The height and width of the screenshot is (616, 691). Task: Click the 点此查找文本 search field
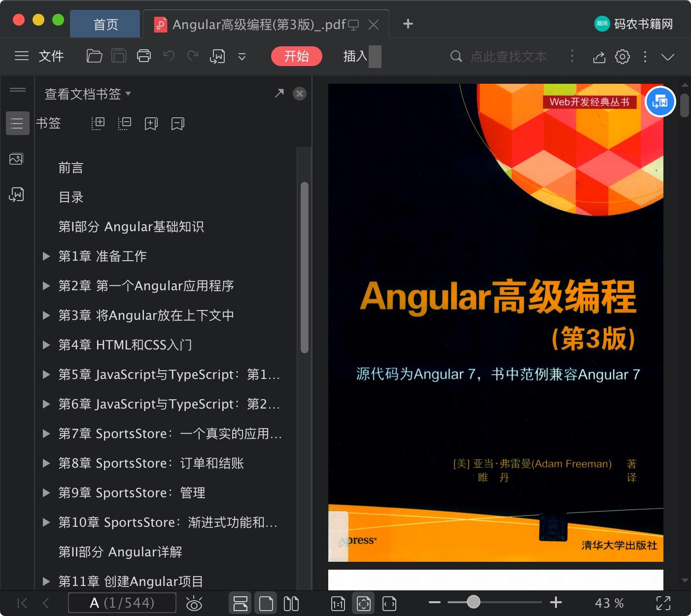coord(509,57)
